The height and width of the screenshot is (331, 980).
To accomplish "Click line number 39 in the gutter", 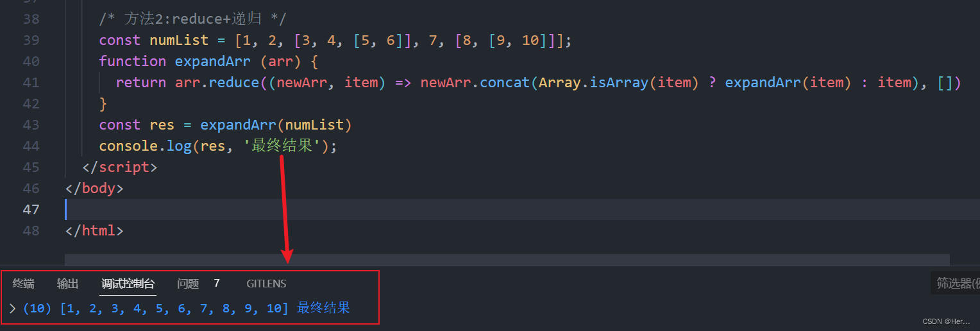I will point(31,40).
